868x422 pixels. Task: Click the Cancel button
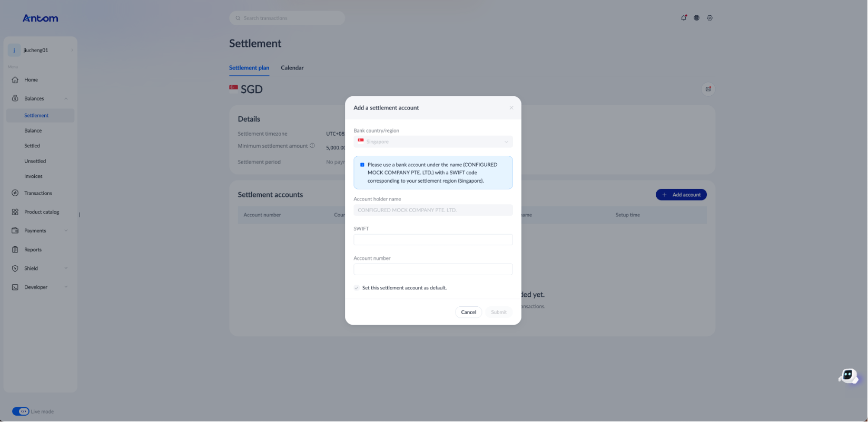coord(468,312)
